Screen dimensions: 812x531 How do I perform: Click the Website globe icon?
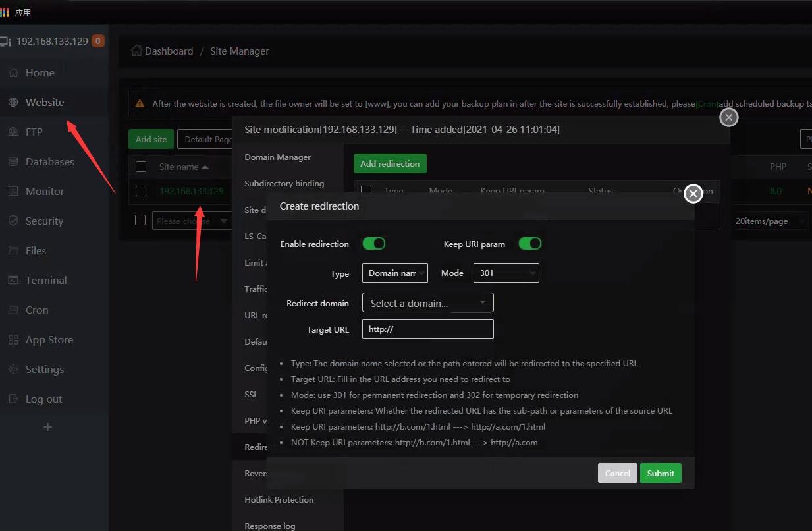point(13,103)
